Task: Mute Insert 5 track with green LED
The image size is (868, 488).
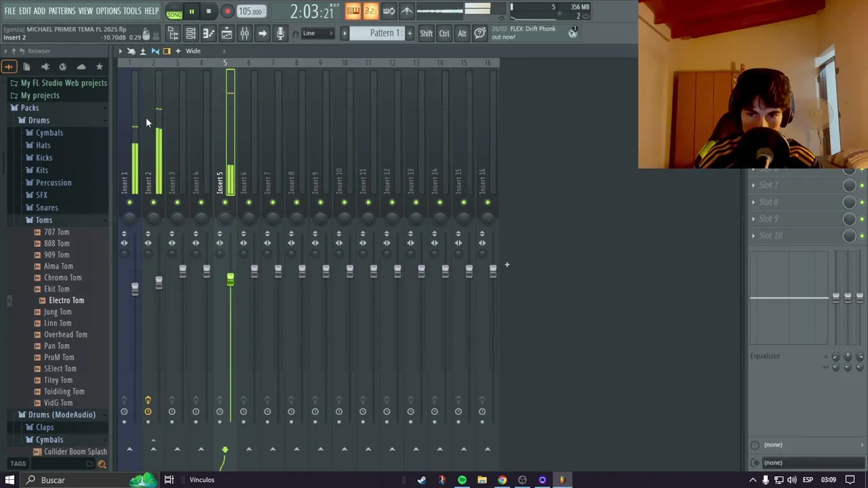Action: tap(224, 203)
